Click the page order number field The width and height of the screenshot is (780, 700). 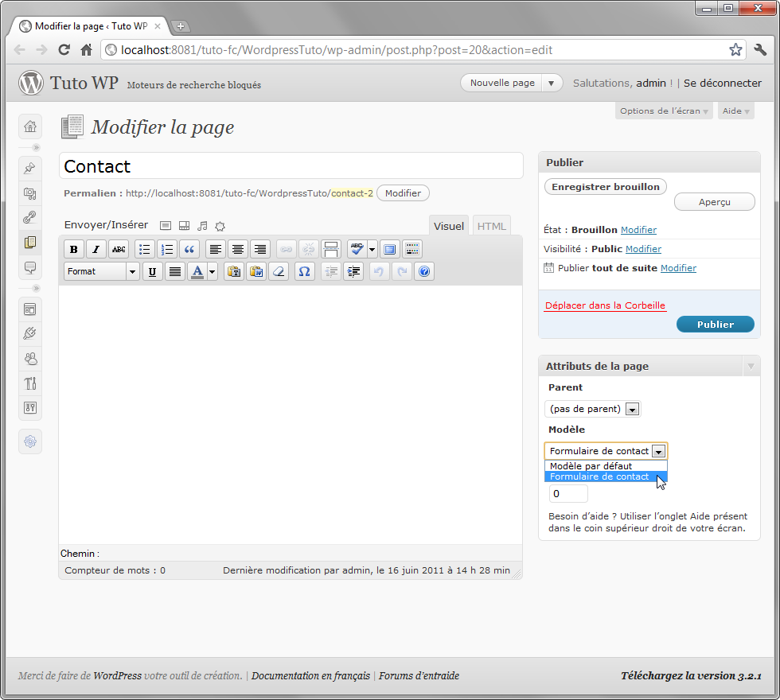point(568,494)
